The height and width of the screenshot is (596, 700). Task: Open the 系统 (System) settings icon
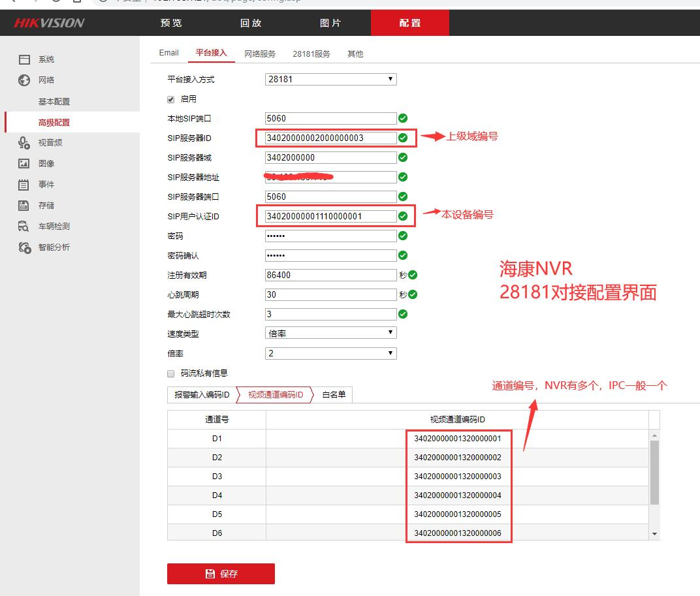[x=24, y=59]
